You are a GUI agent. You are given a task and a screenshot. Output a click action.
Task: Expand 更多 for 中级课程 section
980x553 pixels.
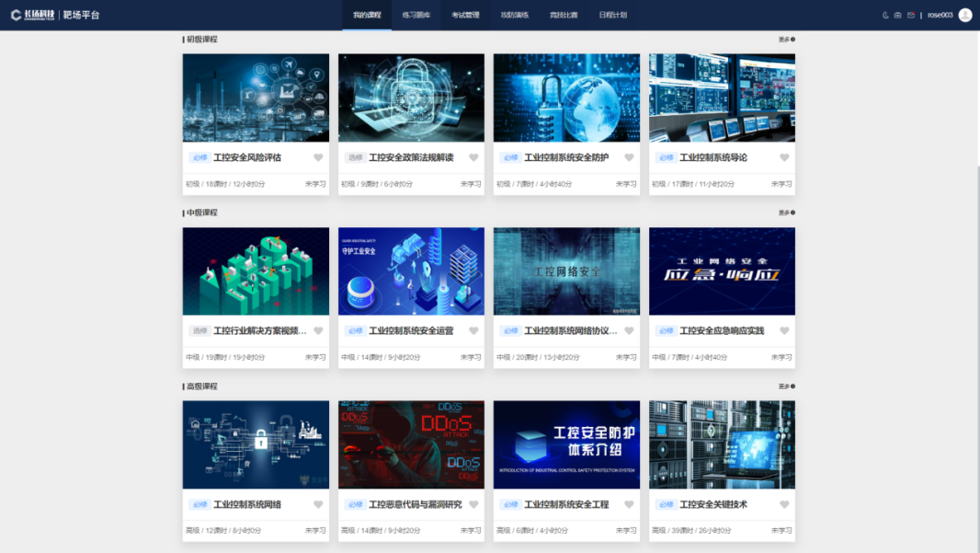(786, 213)
